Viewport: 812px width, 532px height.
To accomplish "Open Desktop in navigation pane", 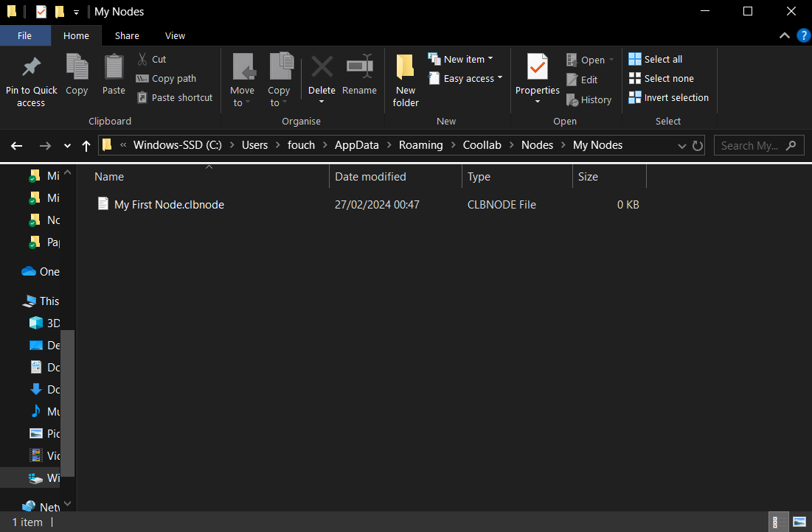I will (44, 345).
